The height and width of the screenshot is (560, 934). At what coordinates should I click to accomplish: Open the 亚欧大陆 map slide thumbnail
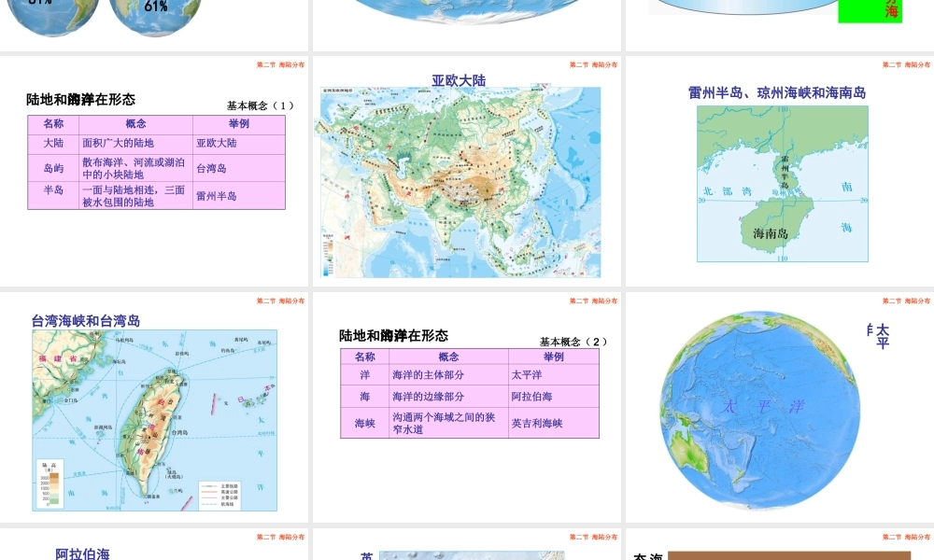(x=466, y=171)
